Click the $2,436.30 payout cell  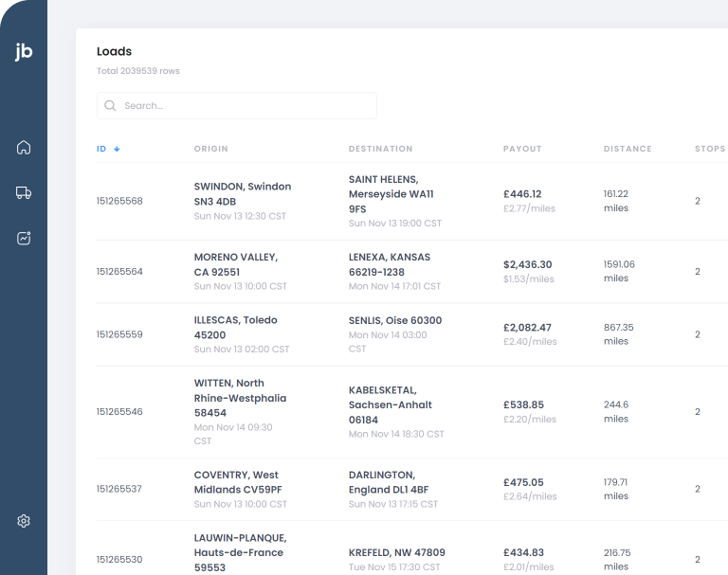click(527, 264)
